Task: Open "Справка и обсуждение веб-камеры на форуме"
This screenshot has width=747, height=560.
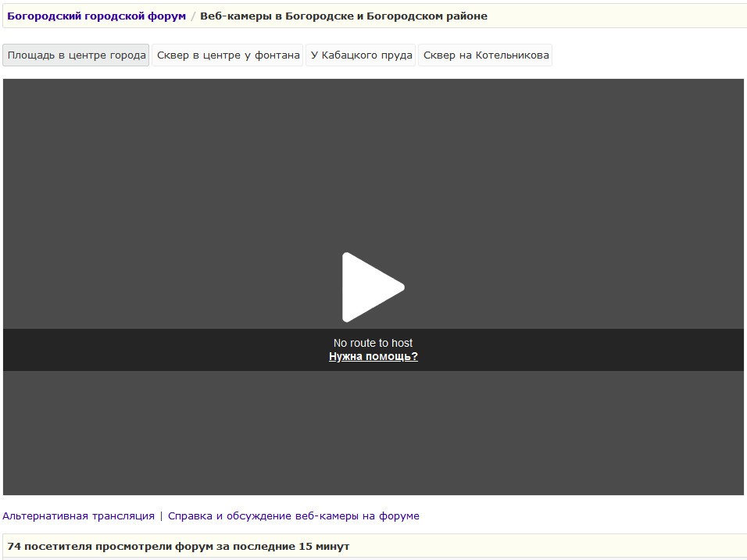Action: pos(293,516)
